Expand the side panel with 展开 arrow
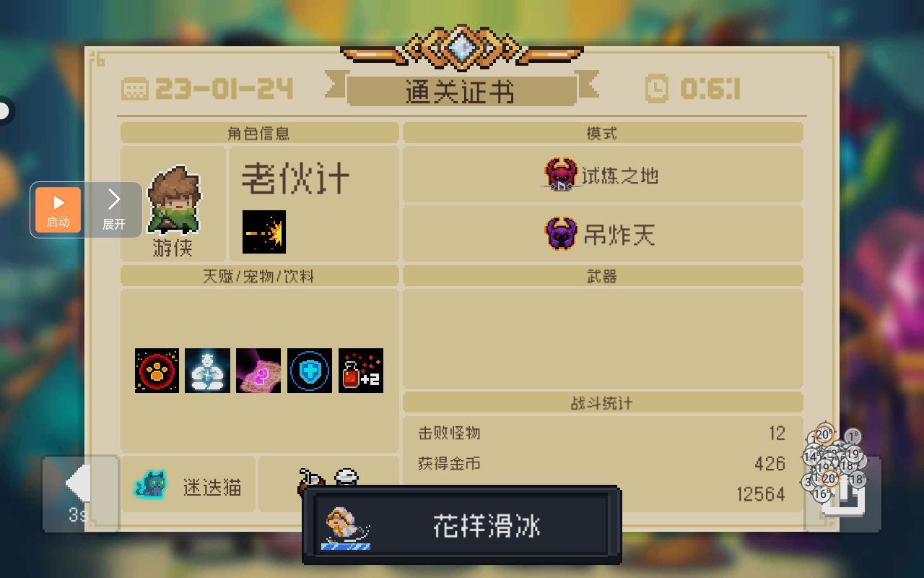This screenshot has width=924, height=578. (x=114, y=210)
